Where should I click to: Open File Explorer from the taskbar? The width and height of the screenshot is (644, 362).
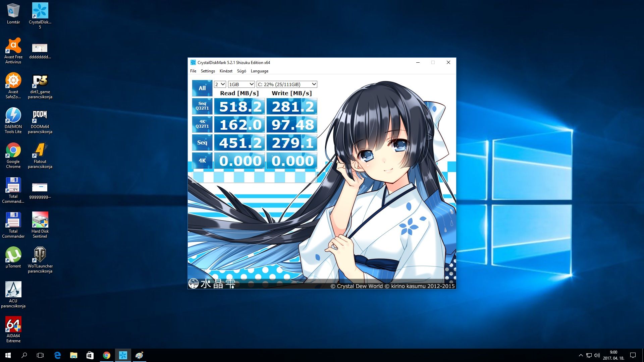(x=73, y=355)
